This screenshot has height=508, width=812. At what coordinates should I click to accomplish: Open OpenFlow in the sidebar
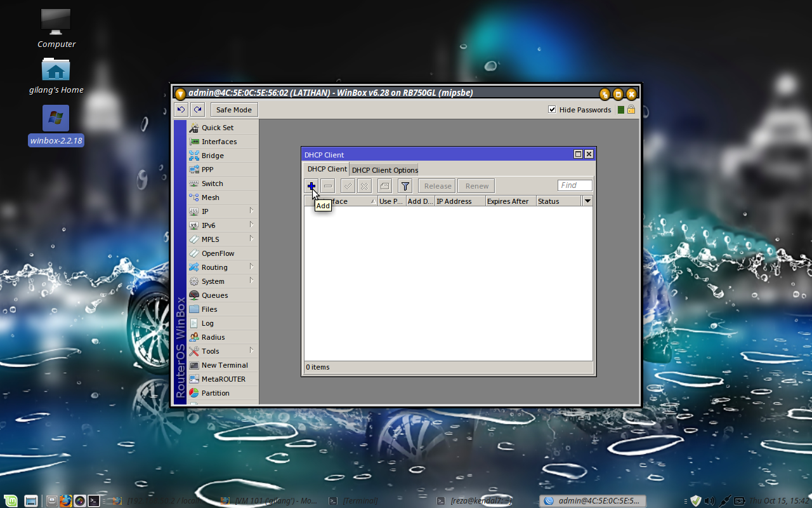click(x=223, y=253)
